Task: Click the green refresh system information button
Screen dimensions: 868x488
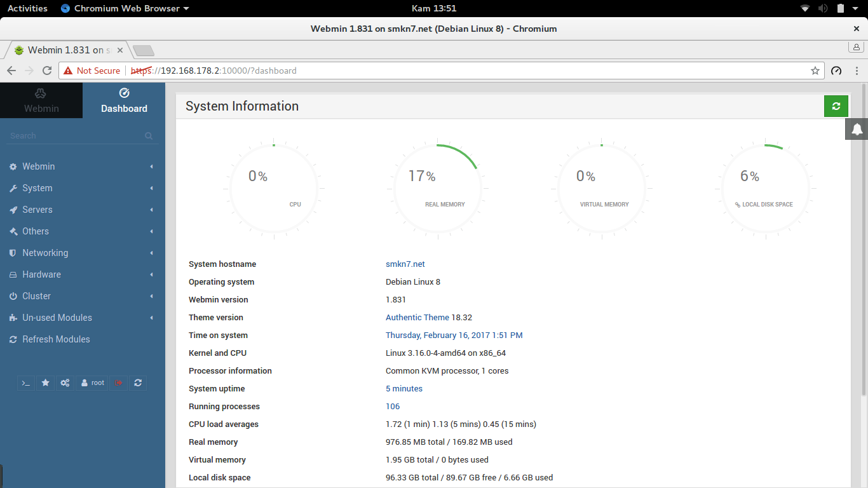Action: point(836,106)
